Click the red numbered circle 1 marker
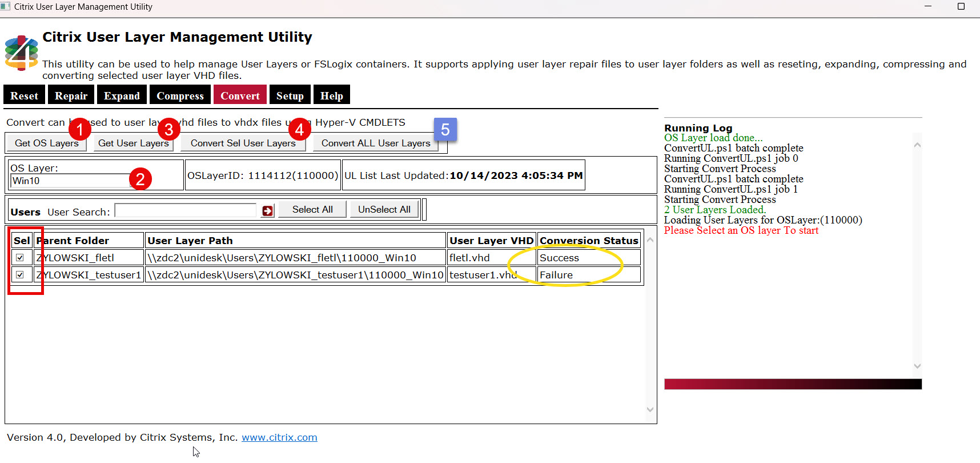Screen dimensions: 980x463 [x=80, y=129]
